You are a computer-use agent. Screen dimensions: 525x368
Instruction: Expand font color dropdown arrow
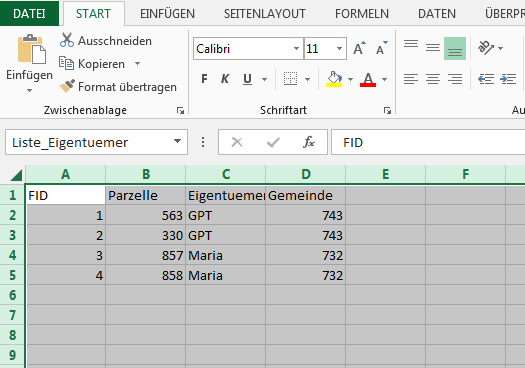pos(385,79)
